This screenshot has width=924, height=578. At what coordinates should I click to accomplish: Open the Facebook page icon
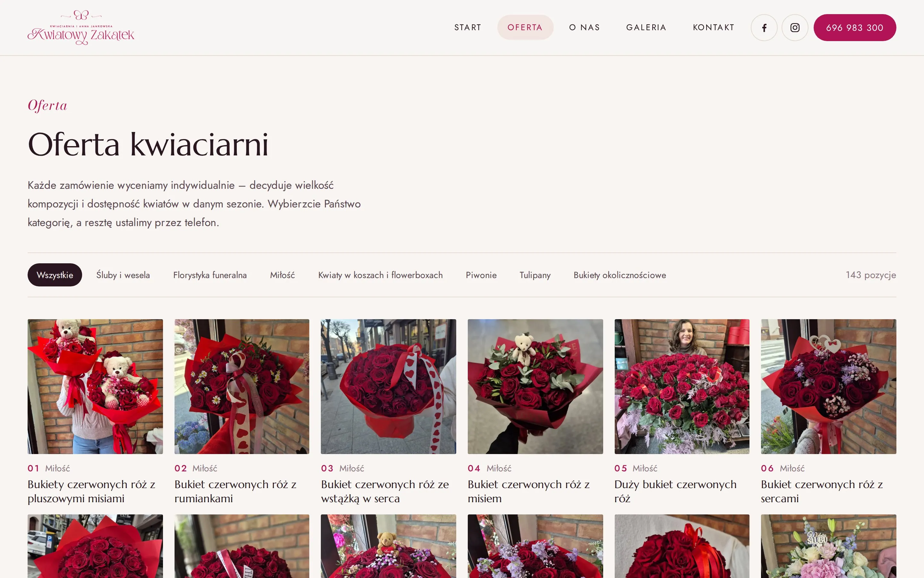(x=764, y=28)
